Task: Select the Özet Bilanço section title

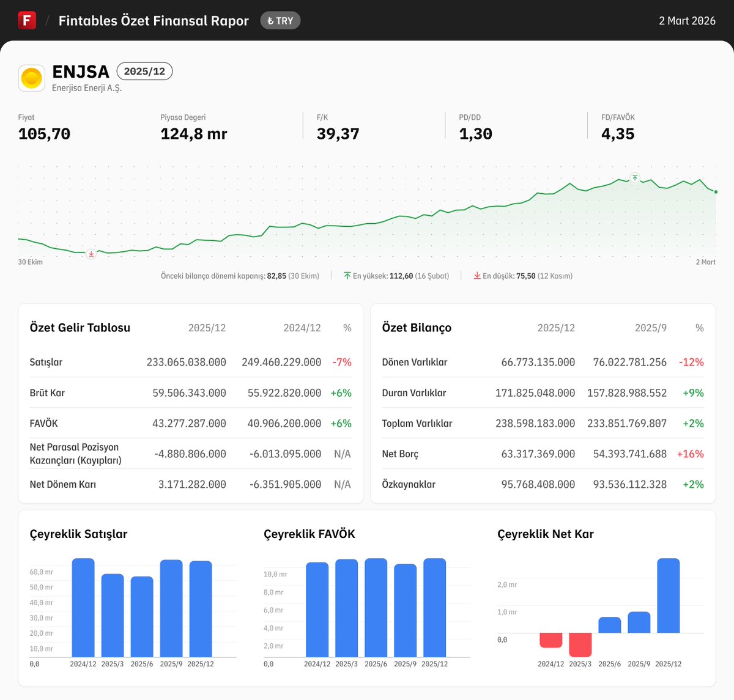Action: click(x=417, y=327)
